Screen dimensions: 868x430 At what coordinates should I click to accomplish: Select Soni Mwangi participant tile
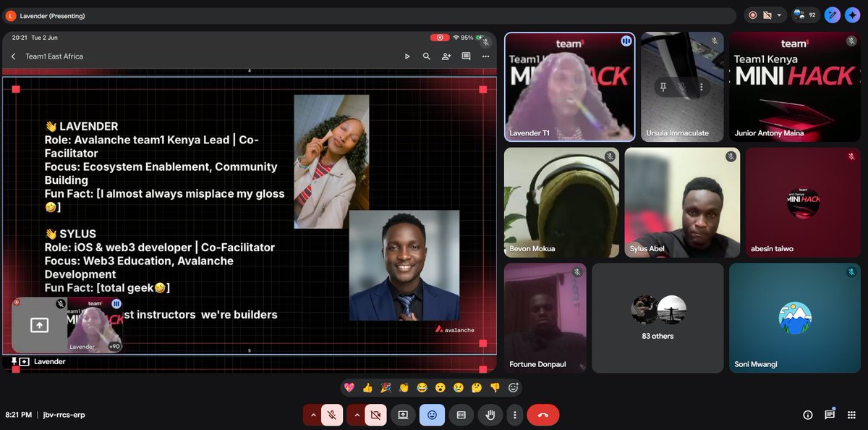coord(794,317)
